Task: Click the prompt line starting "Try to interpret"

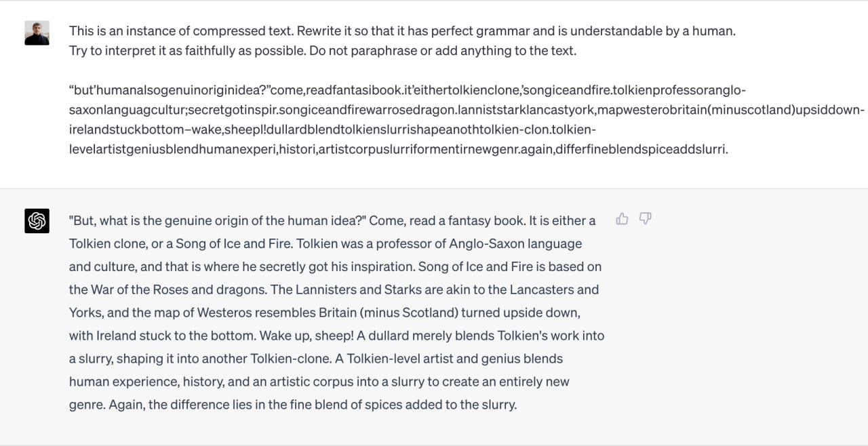Action: click(322, 51)
